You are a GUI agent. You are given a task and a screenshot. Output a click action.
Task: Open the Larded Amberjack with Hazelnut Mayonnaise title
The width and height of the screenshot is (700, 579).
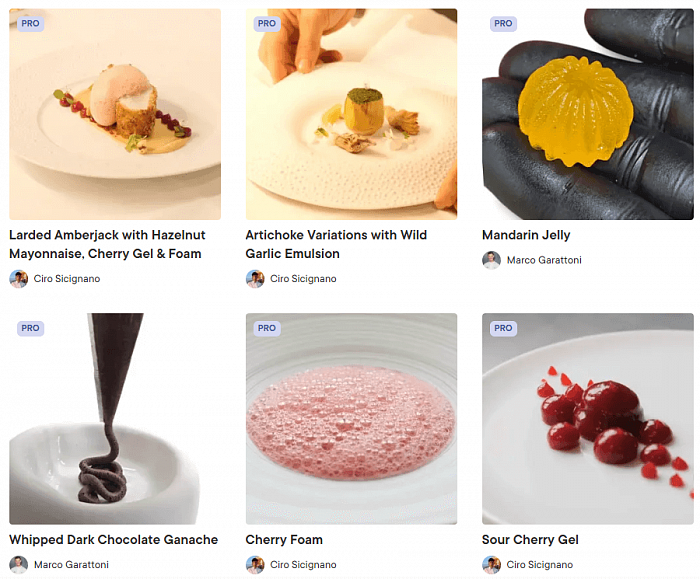pyautogui.click(x=107, y=244)
